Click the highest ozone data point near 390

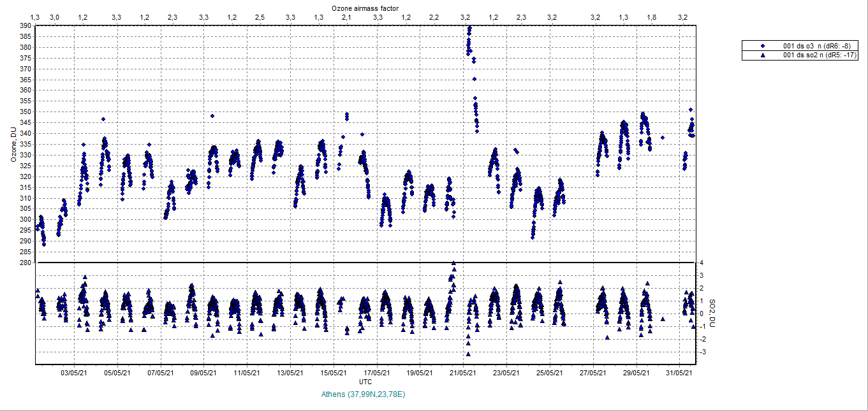(469, 28)
